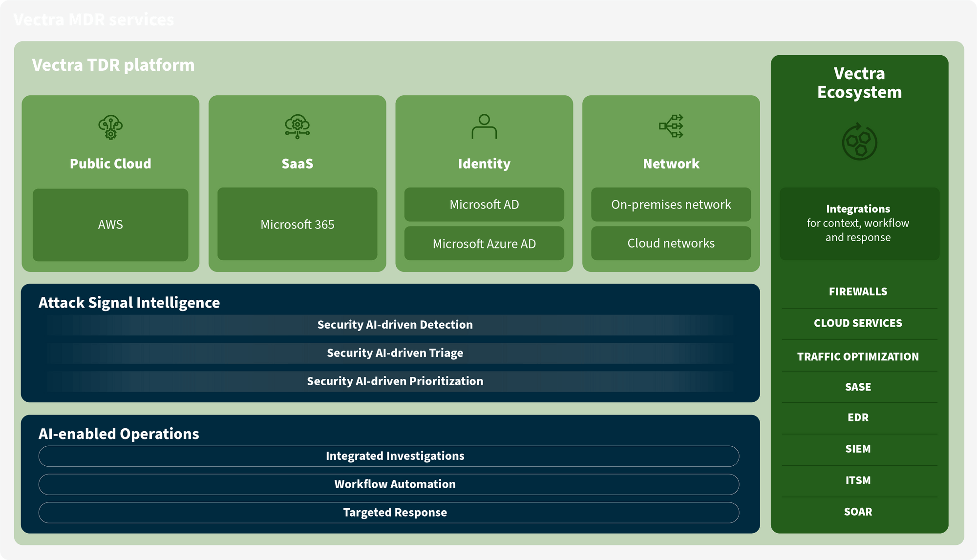Image resolution: width=977 pixels, height=560 pixels.
Task: Click the Microsoft Azure AD identity source
Action: (x=484, y=243)
